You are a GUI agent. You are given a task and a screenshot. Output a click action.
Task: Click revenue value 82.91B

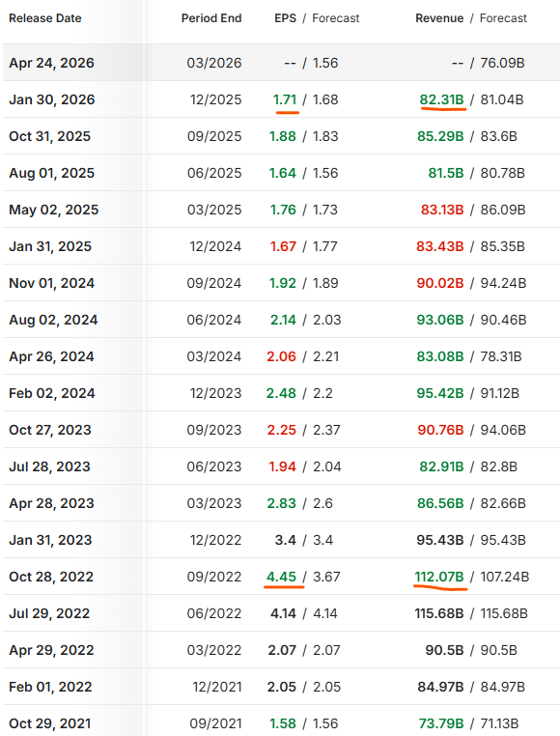441,467
